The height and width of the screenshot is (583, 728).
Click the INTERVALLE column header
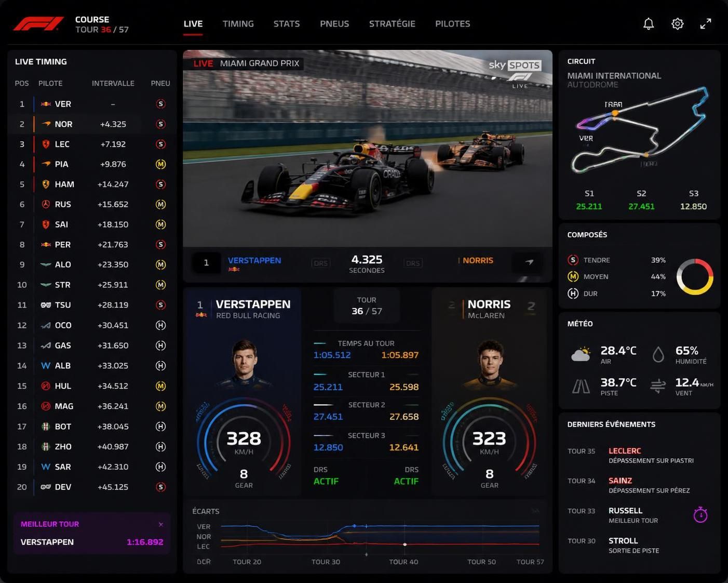pyautogui.click(x=113, y=83)
